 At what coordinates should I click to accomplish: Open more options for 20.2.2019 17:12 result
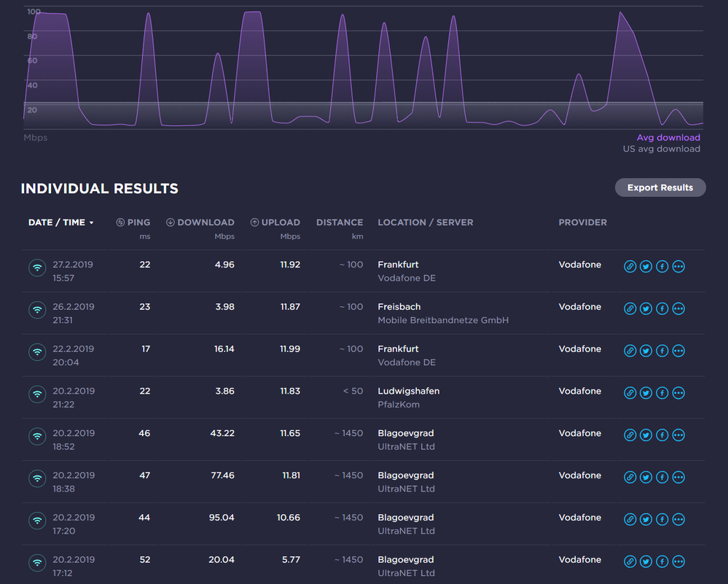(x=678, y=562)
